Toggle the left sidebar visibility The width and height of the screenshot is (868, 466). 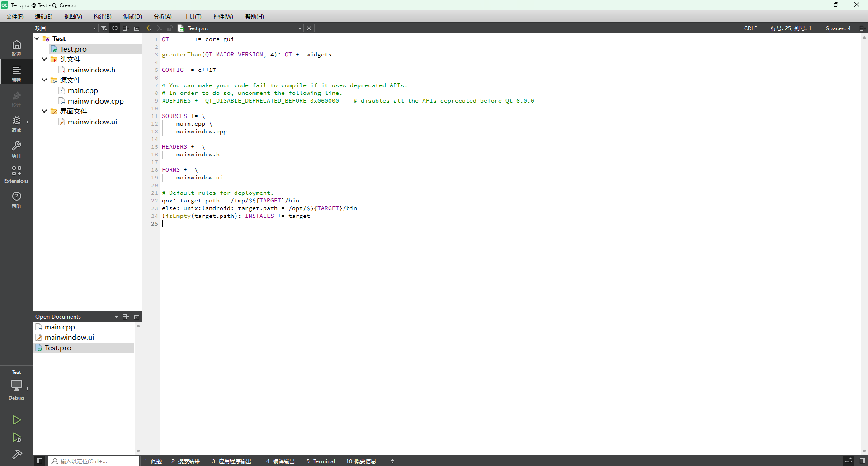click(x=39, y=461)
